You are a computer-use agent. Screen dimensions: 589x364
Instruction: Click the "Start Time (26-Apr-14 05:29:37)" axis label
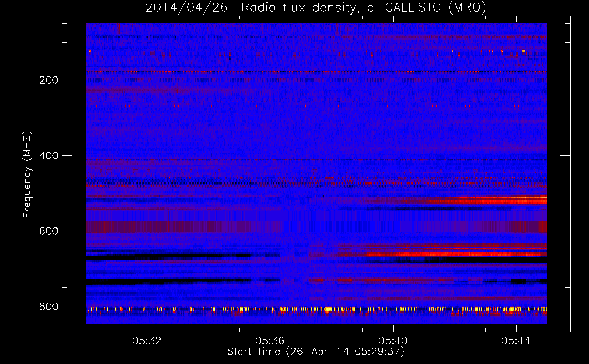point(316,352)
